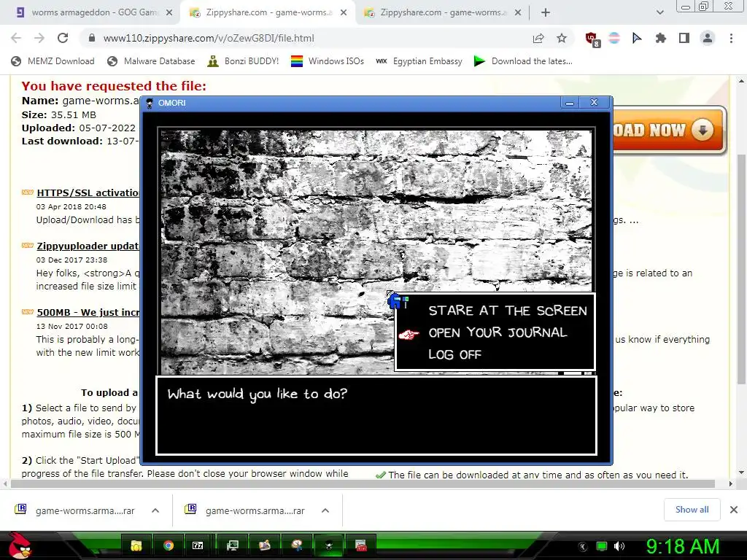747x560 pixels.
Task: Open the Windows ISOs bookmark
Action: [x=328, y=61]
